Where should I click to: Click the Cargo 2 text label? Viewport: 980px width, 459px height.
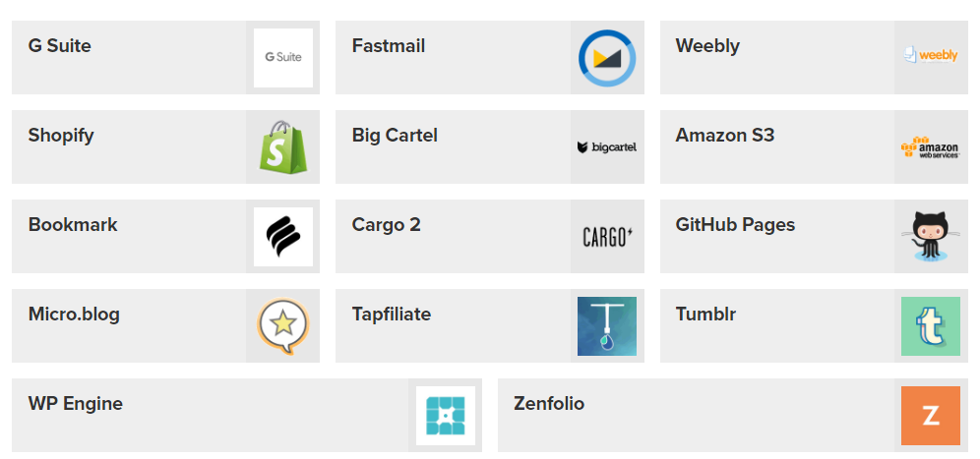click(x=387, y=225)
